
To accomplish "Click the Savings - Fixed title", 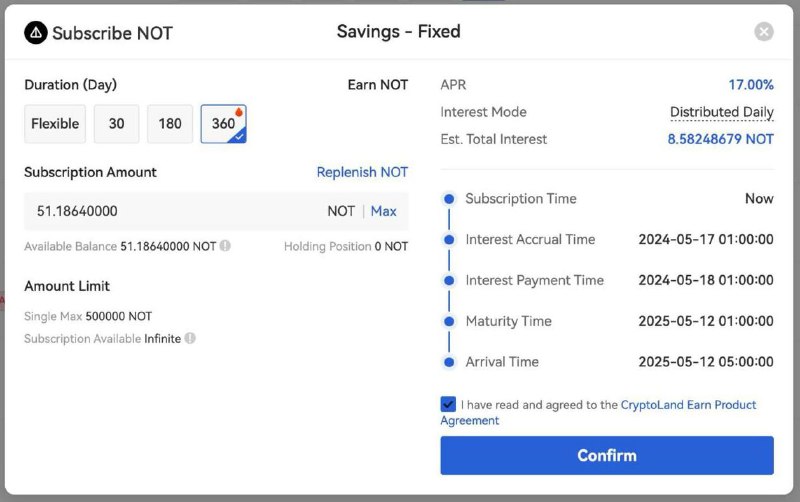I will (x=398, y=32).
